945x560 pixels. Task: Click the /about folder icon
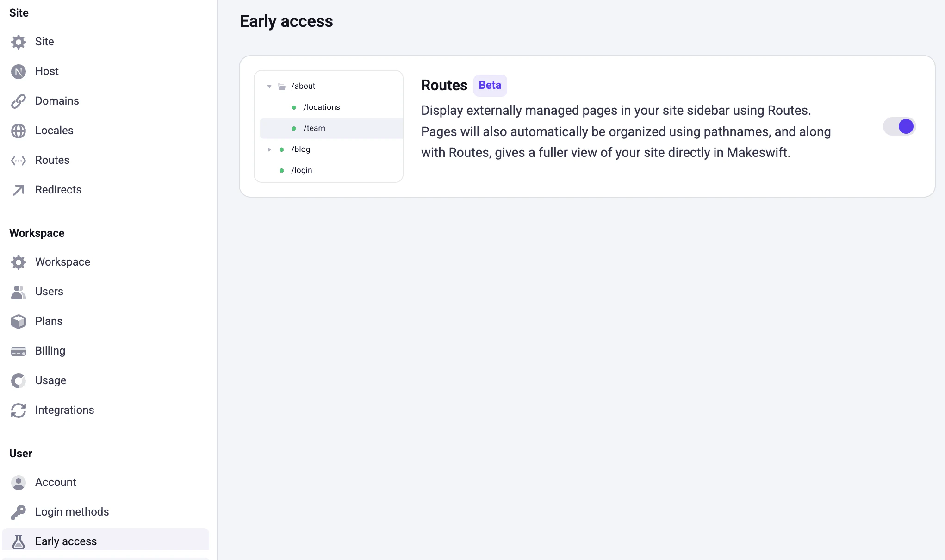281,86
